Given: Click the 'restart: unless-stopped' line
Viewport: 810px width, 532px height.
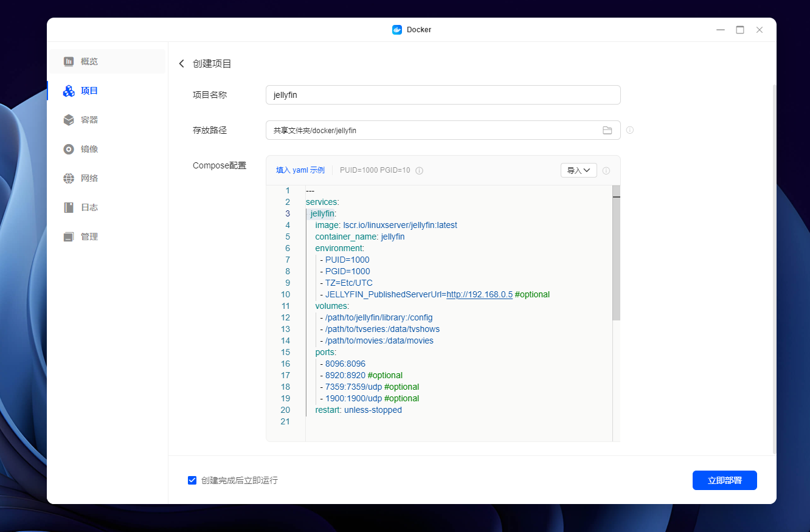Looking at the screenshot, I should [x=359, y=410].
